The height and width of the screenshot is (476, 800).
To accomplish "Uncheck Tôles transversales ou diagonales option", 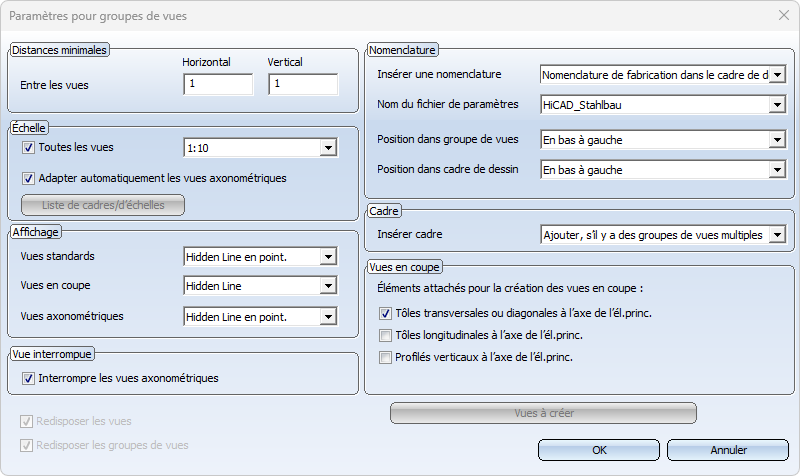I will (x=386, y=313).
